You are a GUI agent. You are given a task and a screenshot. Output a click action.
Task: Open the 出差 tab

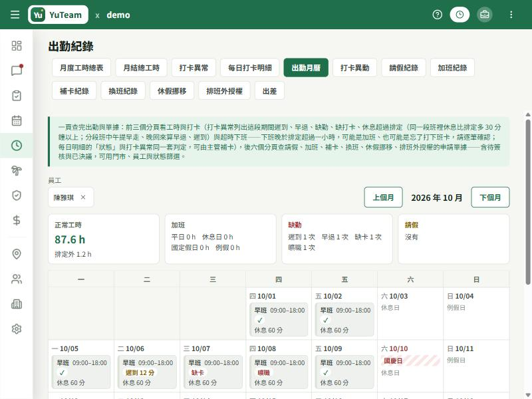(270, 91)
